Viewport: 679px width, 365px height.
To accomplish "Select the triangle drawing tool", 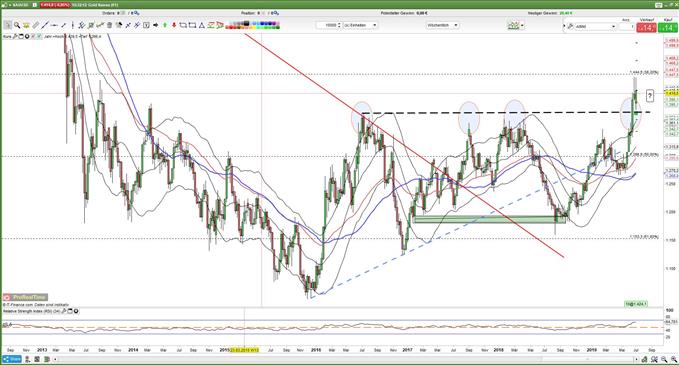I will [201, 25].
